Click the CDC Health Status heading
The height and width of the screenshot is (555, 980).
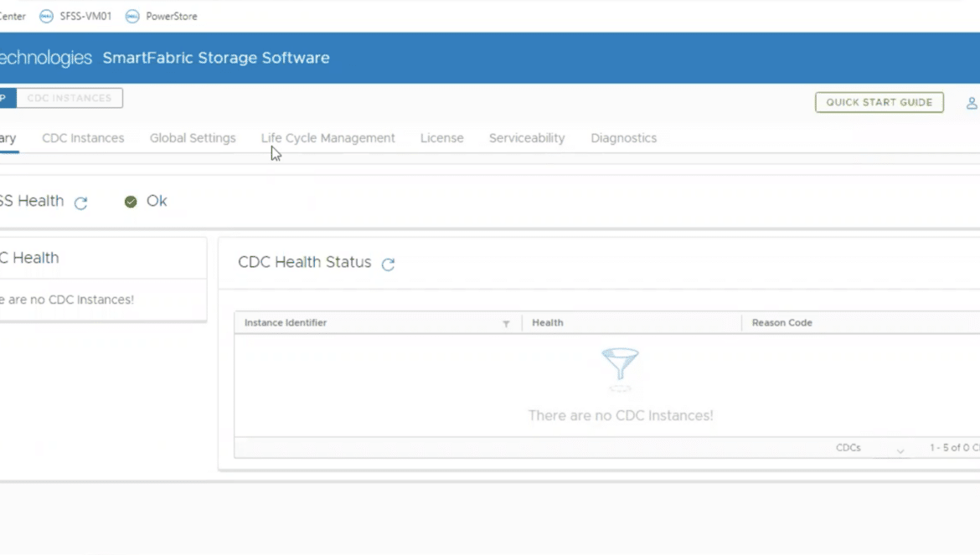304,262
